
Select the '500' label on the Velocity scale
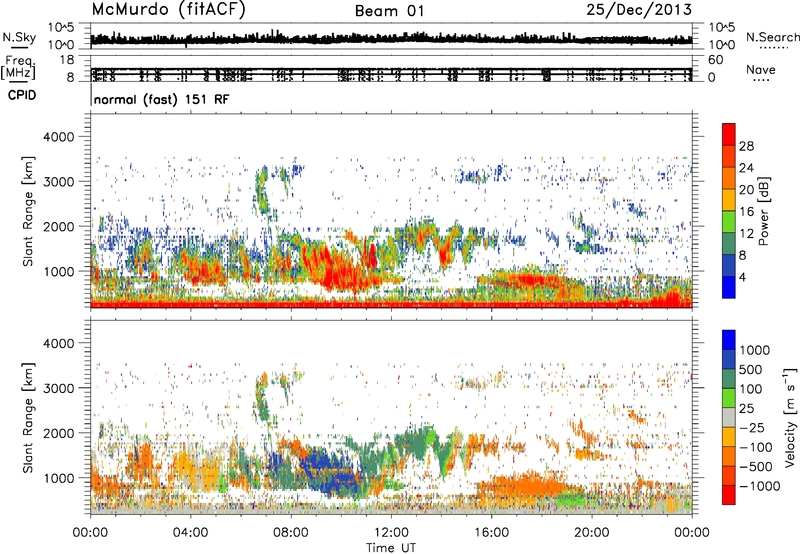tap(751, 370)
